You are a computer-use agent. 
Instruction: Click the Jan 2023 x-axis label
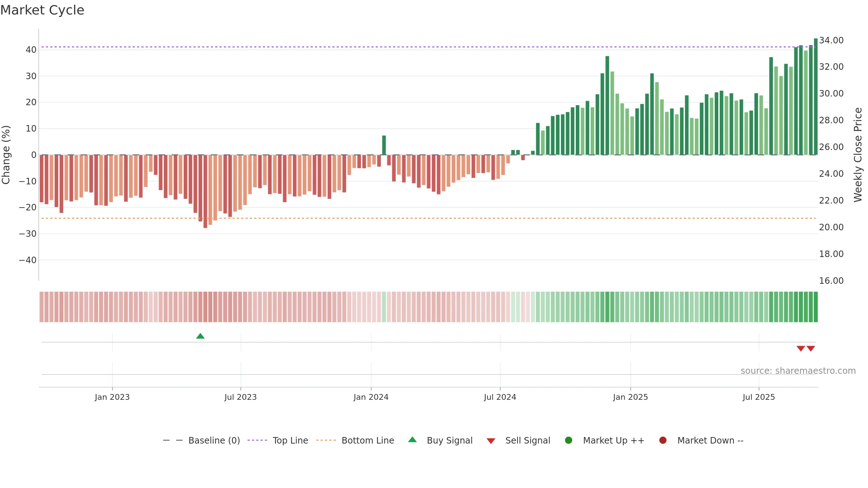[x=112, y=397]
